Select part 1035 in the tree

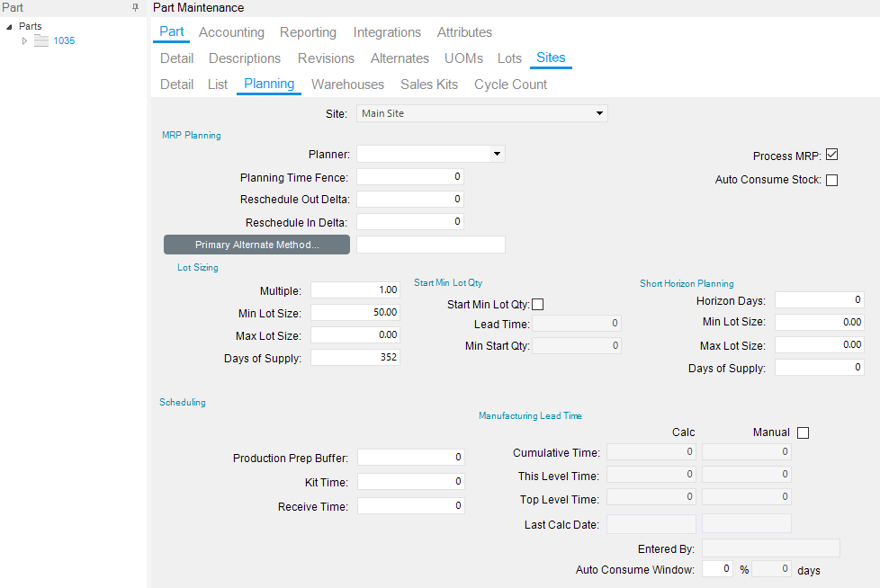point(64,41)
